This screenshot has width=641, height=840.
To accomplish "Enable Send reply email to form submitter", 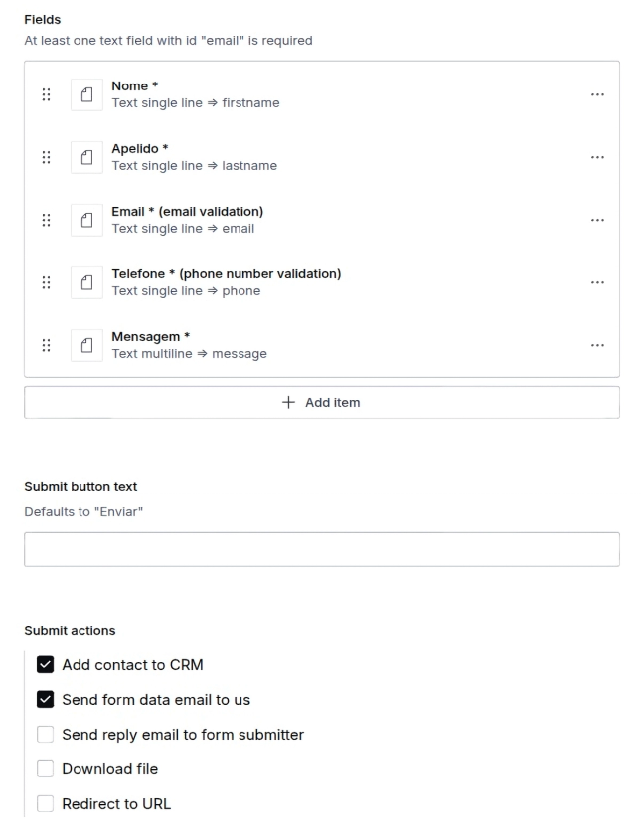I will (45, 735).
